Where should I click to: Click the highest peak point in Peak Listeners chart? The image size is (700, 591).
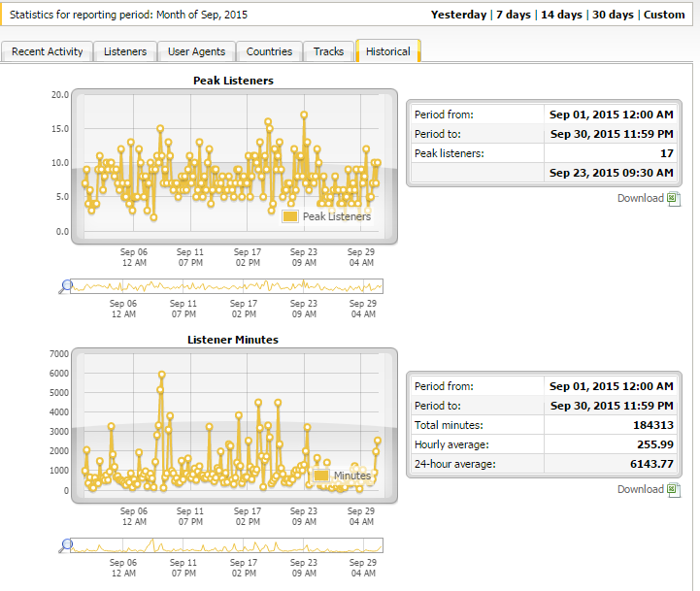(304, 115)
